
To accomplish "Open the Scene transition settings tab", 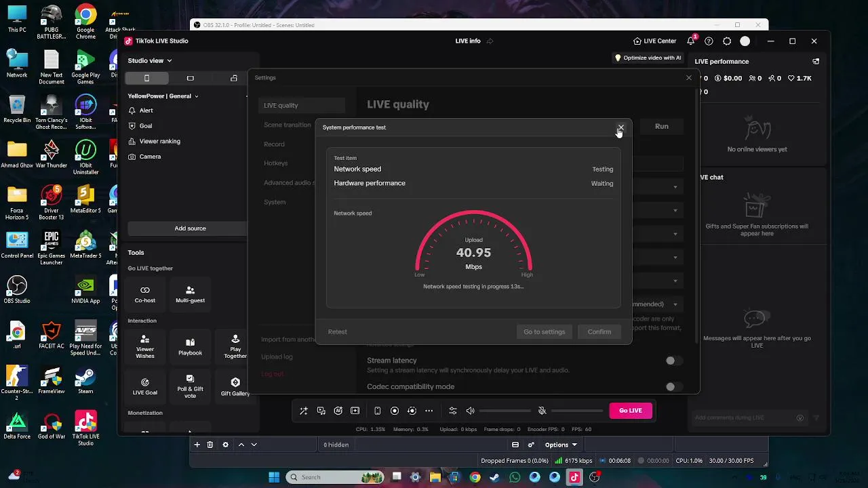I will click(x=288, y=125).
